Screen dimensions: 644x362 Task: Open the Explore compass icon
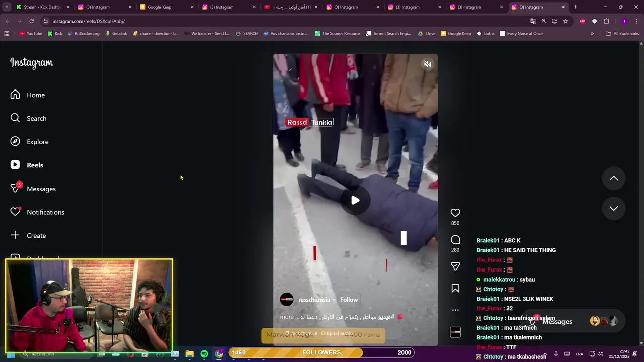(x=15, y=142)
